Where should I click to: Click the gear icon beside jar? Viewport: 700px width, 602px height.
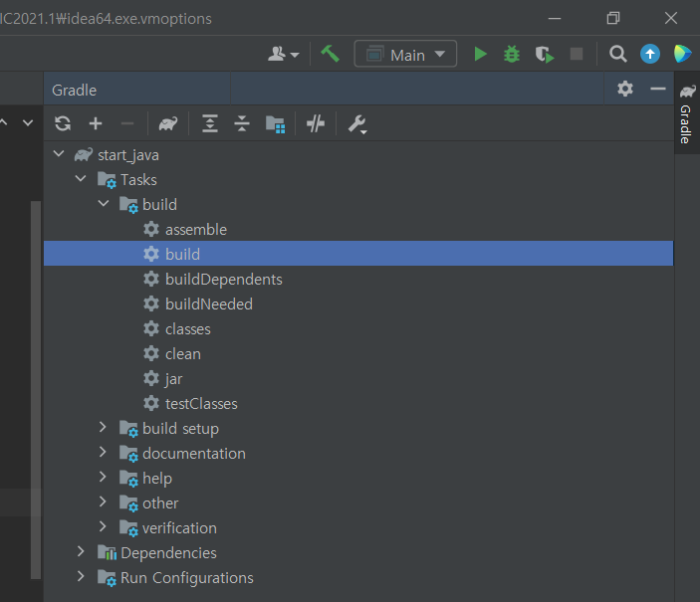[151, 378]
